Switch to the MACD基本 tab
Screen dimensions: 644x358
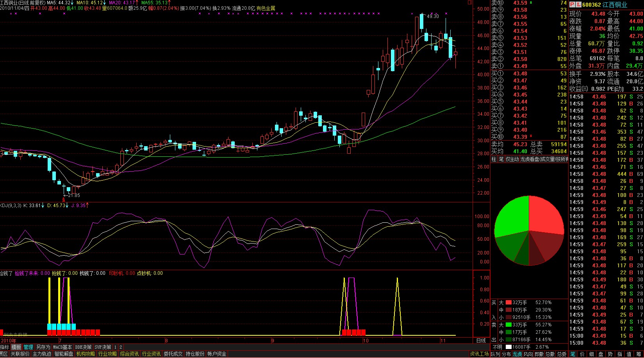62,347
